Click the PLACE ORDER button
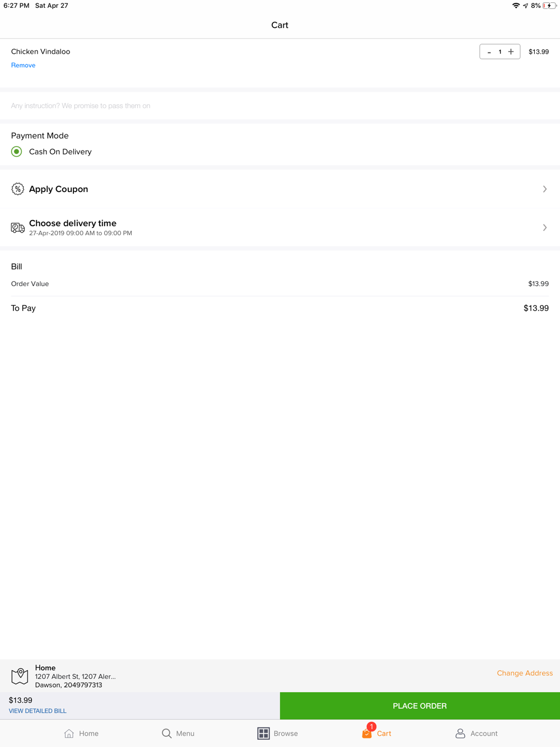560x747 pixels. tap(420, 706)
